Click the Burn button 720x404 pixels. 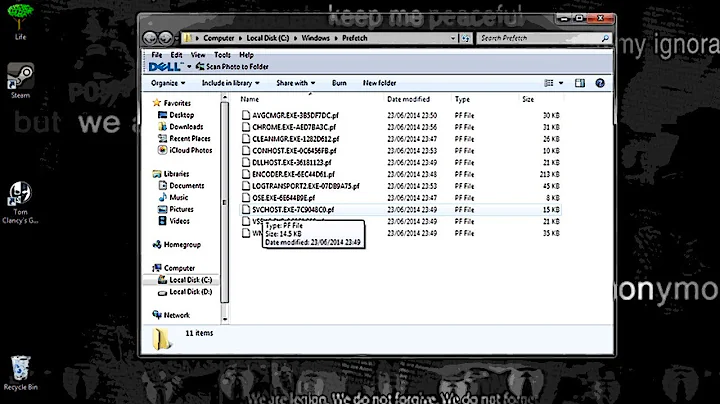pyautogui.click(x=339, y=83)
